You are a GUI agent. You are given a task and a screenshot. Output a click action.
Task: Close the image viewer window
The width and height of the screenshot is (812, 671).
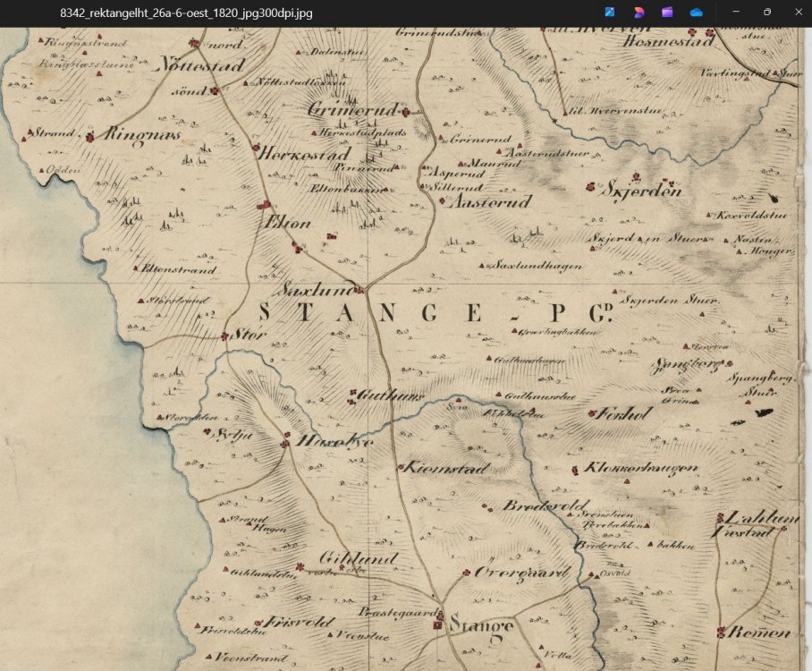(x=797, y=13)
